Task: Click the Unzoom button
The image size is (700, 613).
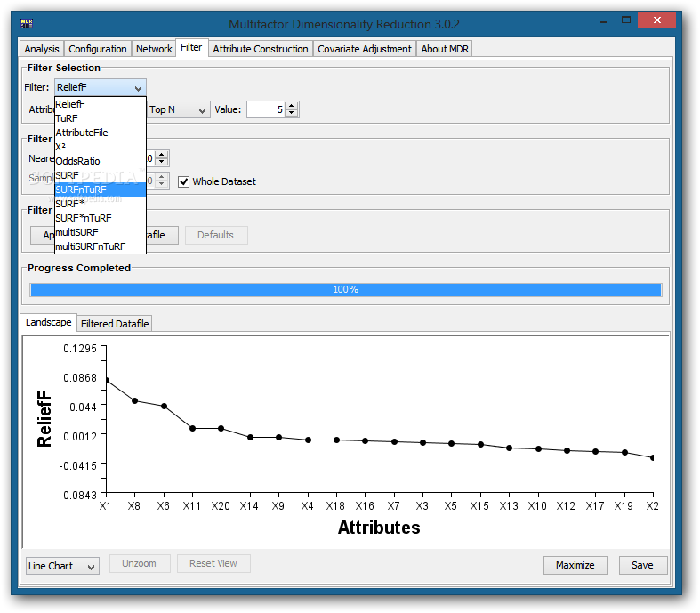Action: (x=140, y=563)
